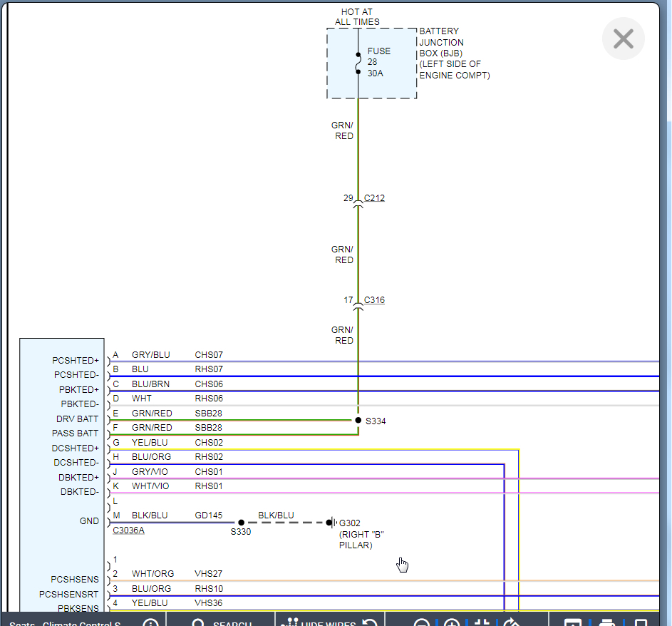Image resolution: width=672 pixels, height=626 pixels.
Task: Click the Search magnifier in bottom toolbar
Action: click(200, 623)
